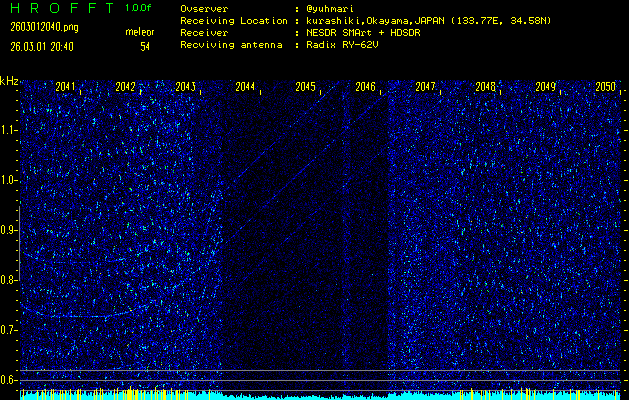Click the Radix RY-62V antenna text
The width and height of the screenshot is (629, 400).
pos(342,45)
